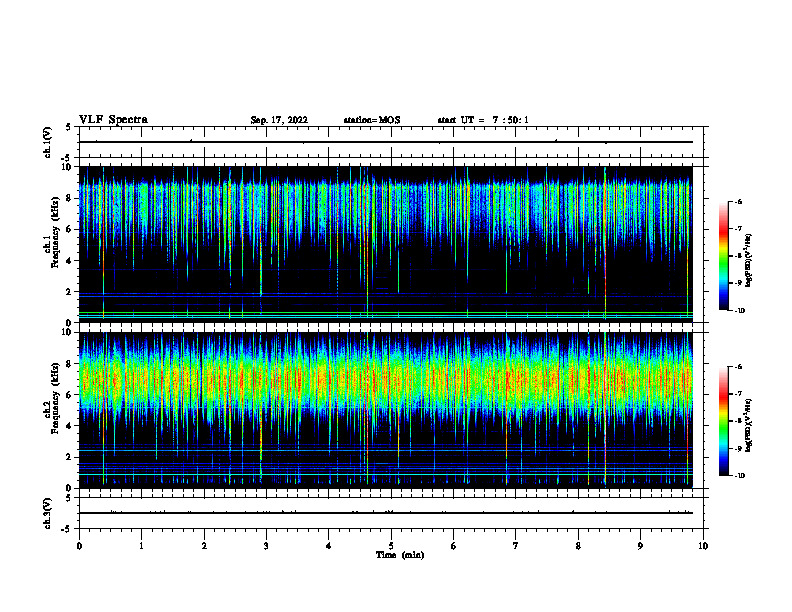
Task: Click the "start UT = 7 : 50: 1" text
Action: coord(483,120)
